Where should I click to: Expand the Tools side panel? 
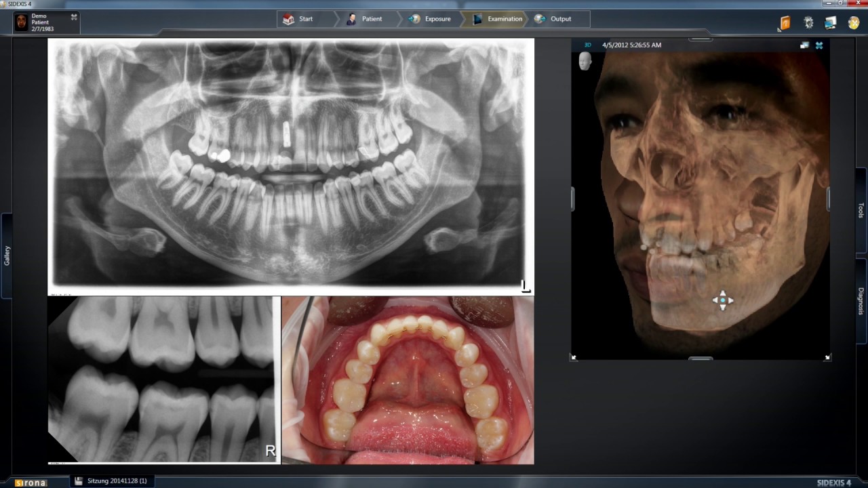861,210
